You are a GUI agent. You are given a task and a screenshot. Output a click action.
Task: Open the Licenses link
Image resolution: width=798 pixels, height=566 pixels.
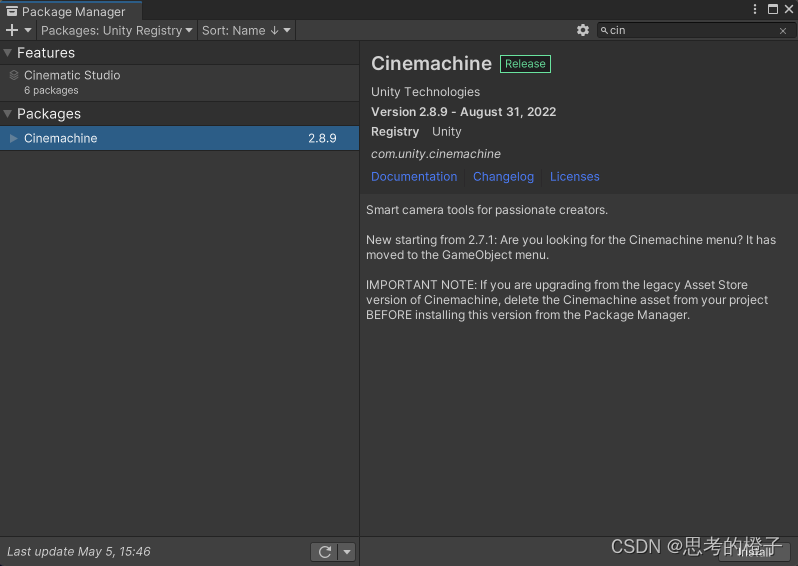tap(575, 177)
